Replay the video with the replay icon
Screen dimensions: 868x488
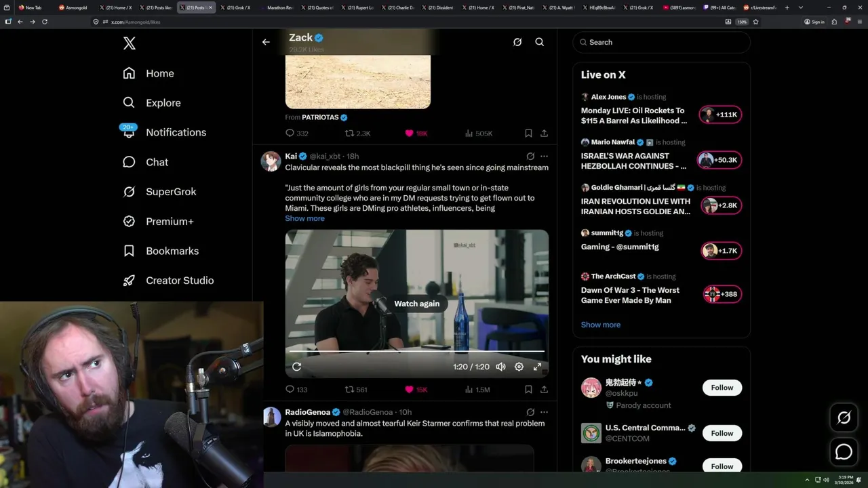click(296, 367)
